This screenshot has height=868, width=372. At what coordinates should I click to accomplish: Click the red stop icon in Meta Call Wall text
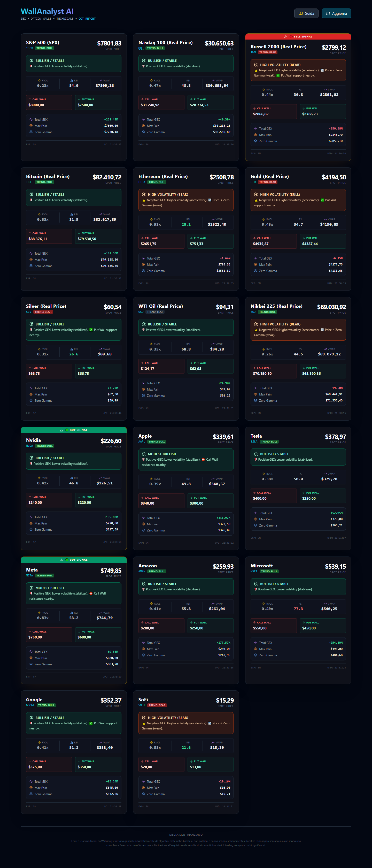pyautogui.click(x=91, y=593)
